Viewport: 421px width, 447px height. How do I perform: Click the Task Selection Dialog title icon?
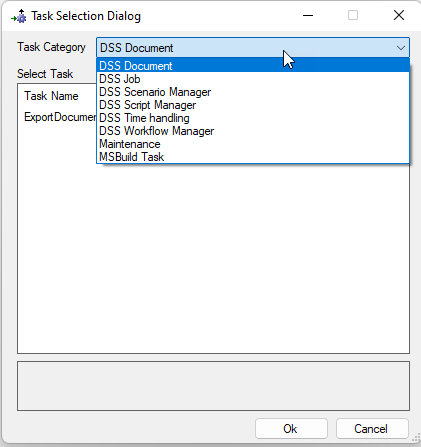point(19,16)
